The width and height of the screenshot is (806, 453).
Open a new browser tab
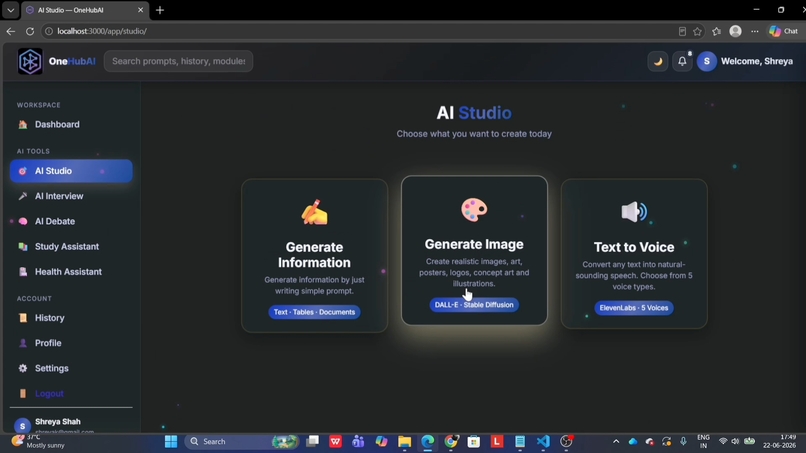pyautogui.click(x=160, y=10)
